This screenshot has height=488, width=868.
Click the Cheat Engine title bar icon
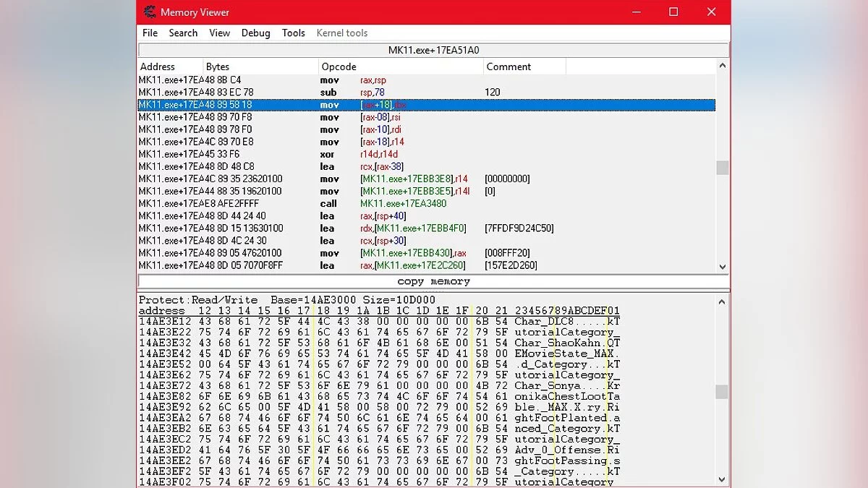coord(150,12)
